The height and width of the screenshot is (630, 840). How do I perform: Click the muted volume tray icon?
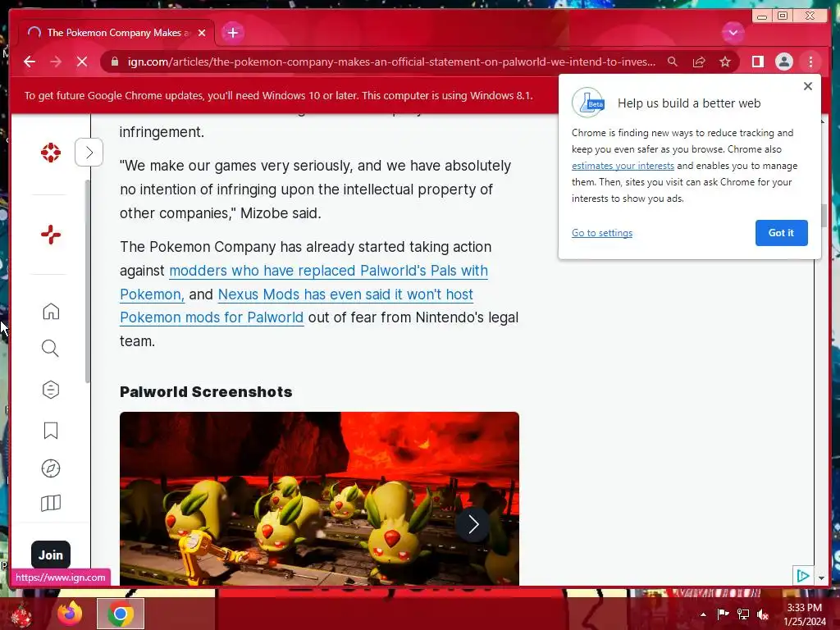763,614
